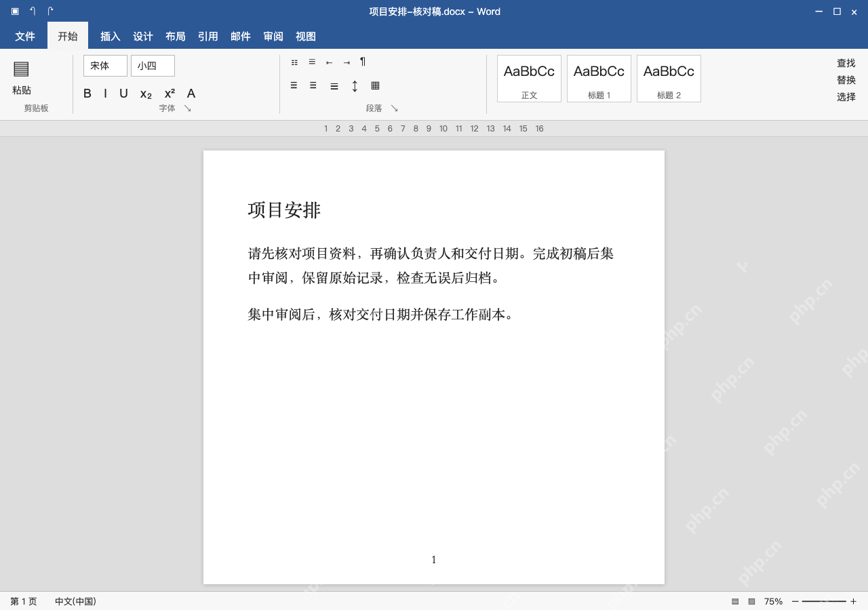The height and width of the screenshot is (610, 868).
Task: Zoom out with the minus button
Action: click(795, 601)
